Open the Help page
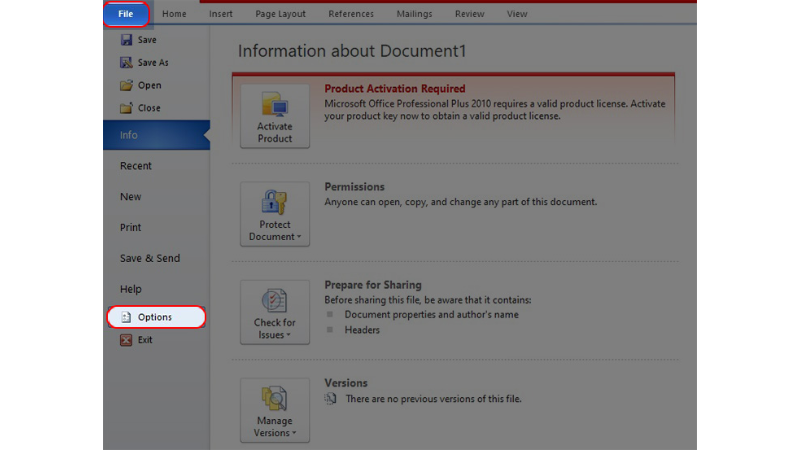 (131, 289)
